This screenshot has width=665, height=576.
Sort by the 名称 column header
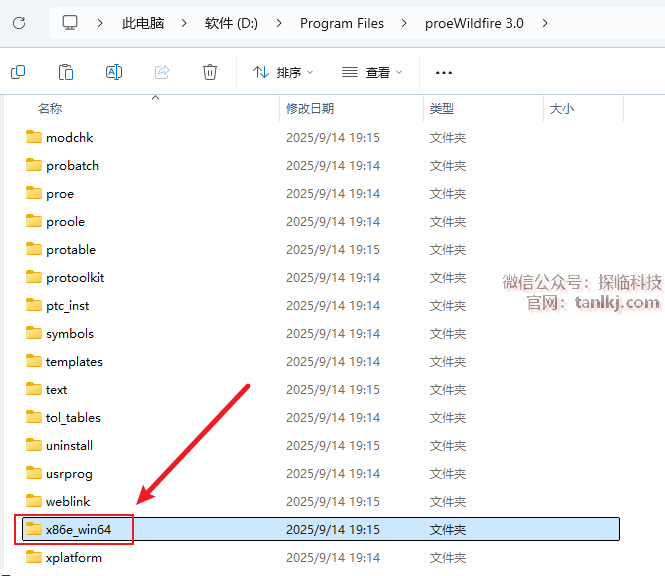[x=50, y=109]
